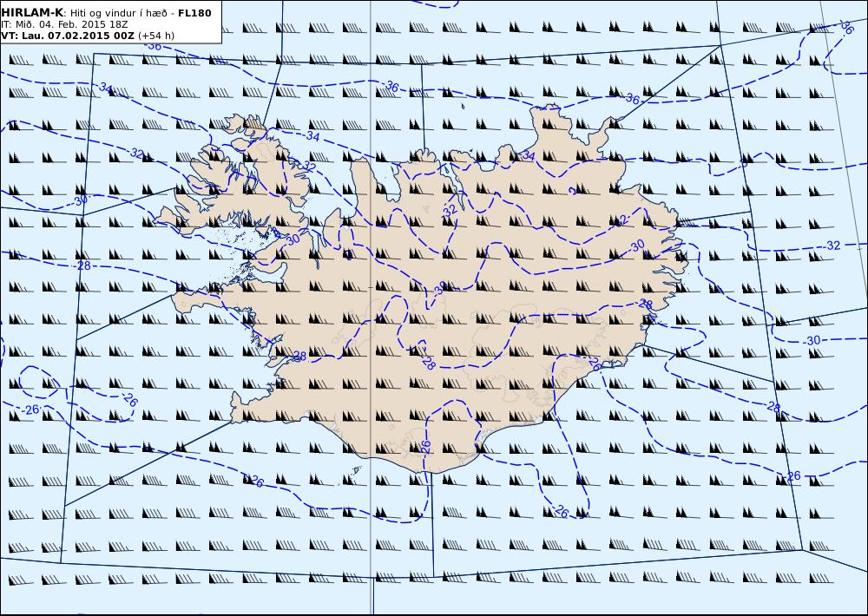Click the -32 contour label at the far east edge
Viewport: 868px width, 616px height.
[x=831, y=246]
